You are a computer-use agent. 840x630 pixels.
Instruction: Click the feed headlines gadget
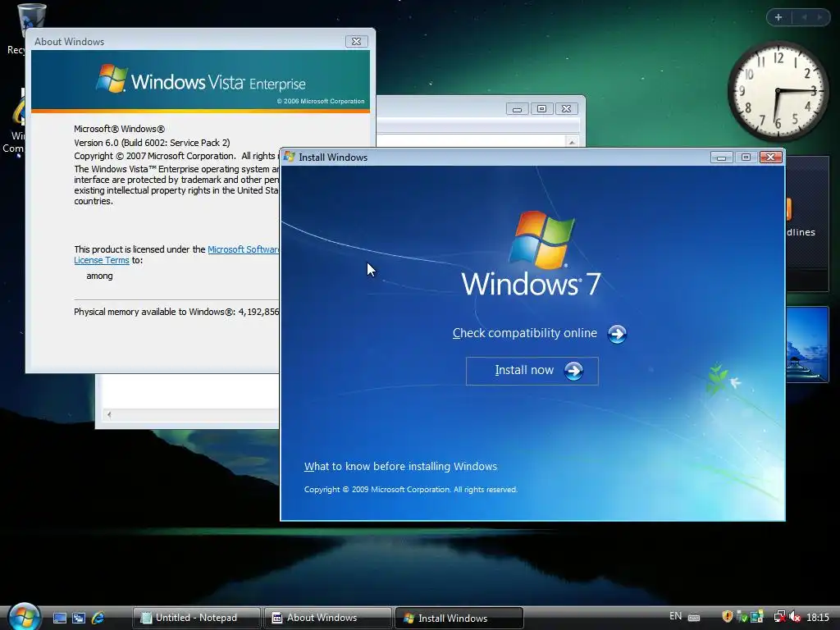pyautogui.click(x=807, y=224)
